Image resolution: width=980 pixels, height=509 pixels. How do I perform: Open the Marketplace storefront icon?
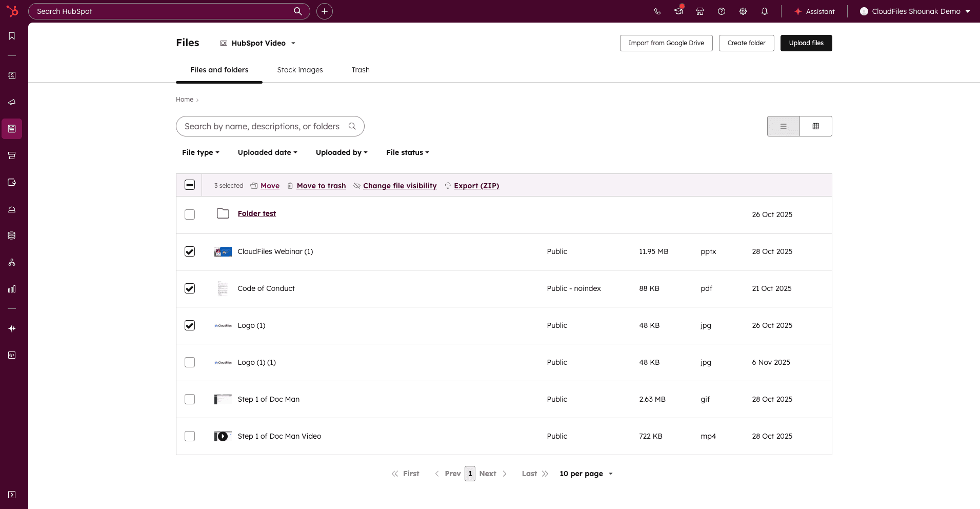coord(699,11)
